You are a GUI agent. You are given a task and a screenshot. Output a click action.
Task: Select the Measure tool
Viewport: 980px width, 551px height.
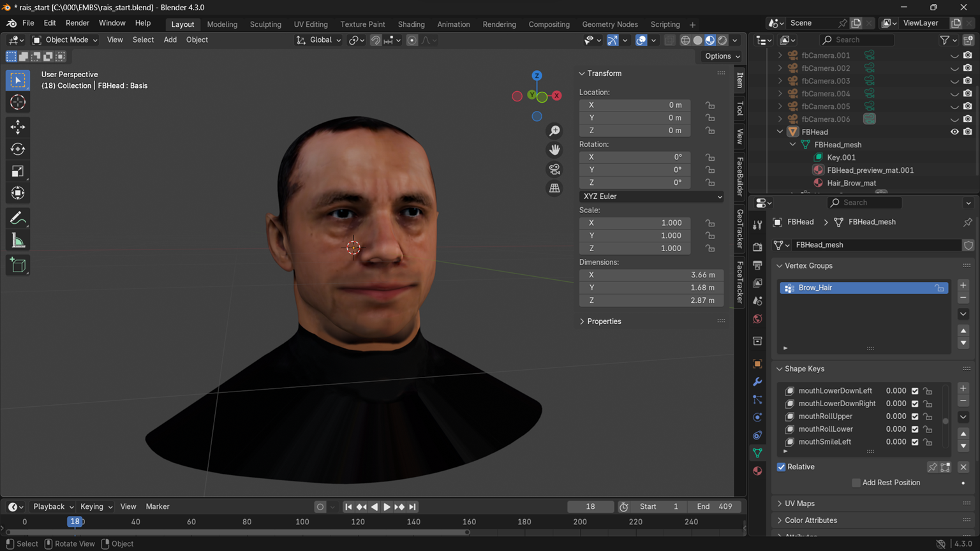(18, 240)
